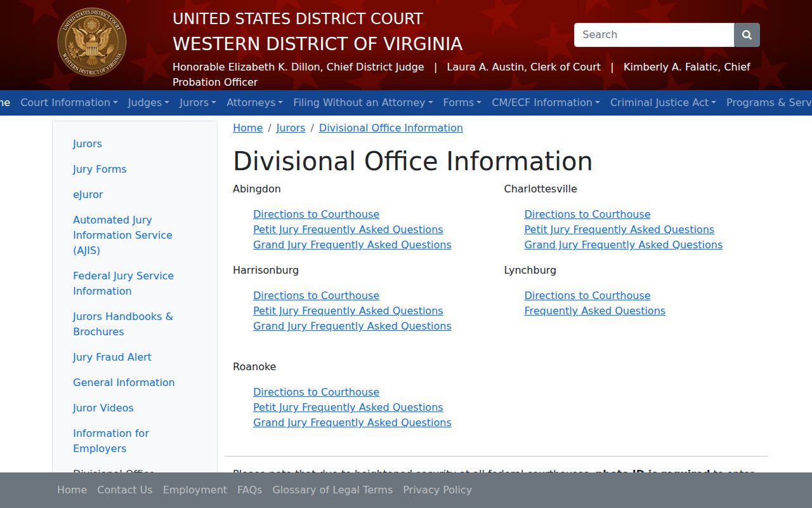Open Roanoke Directions to Courthouse
Image resolution: width=812 pixels, height=508 pixels.
tap(317, 392)
